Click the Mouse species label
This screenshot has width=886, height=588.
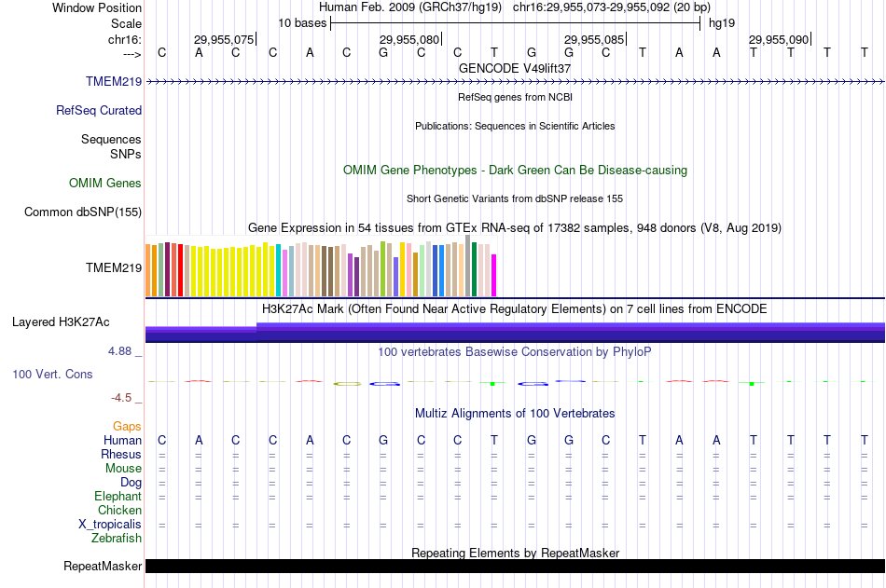[124, 468]
